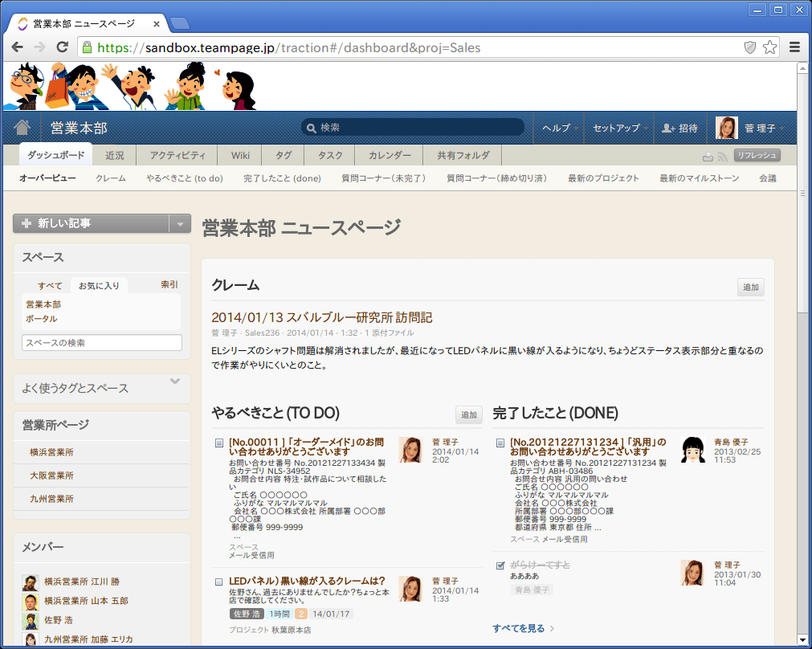Click the print icon near リフレッシュ

pos(708,157)
